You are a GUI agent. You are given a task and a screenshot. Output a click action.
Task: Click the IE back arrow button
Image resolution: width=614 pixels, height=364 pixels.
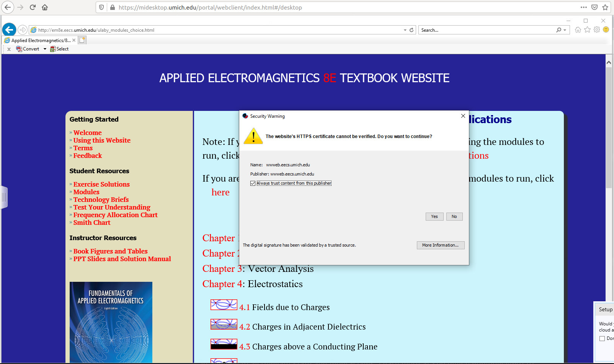tap(9, 29)
